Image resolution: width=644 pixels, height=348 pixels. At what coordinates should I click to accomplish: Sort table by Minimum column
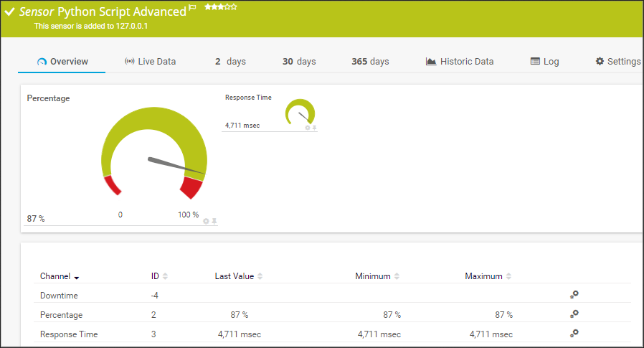coord(397,276)
